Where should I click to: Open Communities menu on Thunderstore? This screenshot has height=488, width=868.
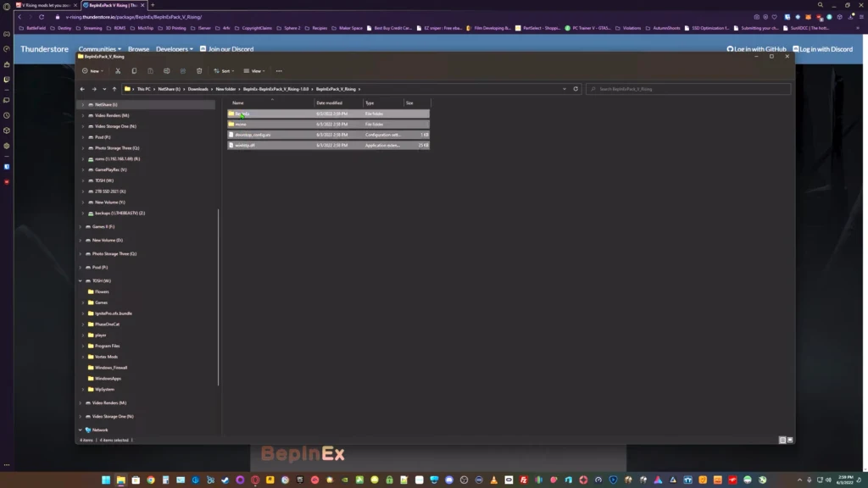tap(100, 49)
